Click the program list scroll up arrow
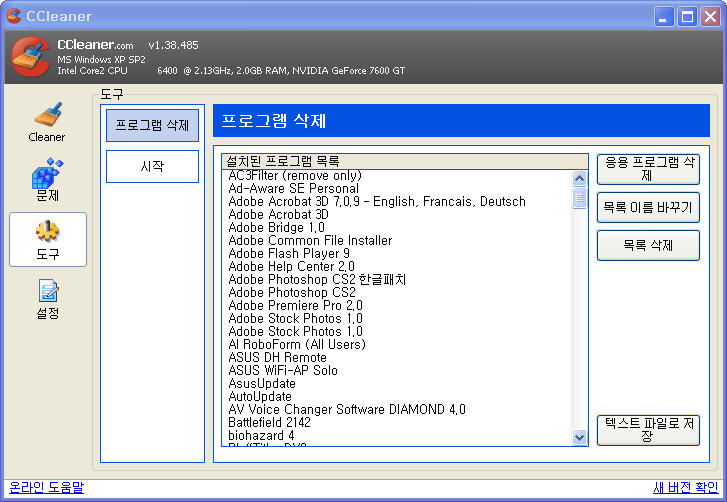The height and width of the screenshot is (502, 727). pos(579,178)
